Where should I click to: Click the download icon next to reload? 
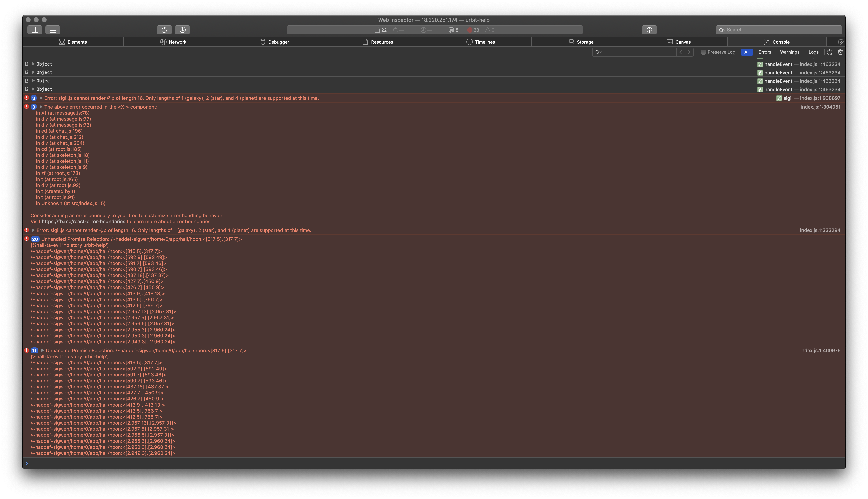(183, 30)
